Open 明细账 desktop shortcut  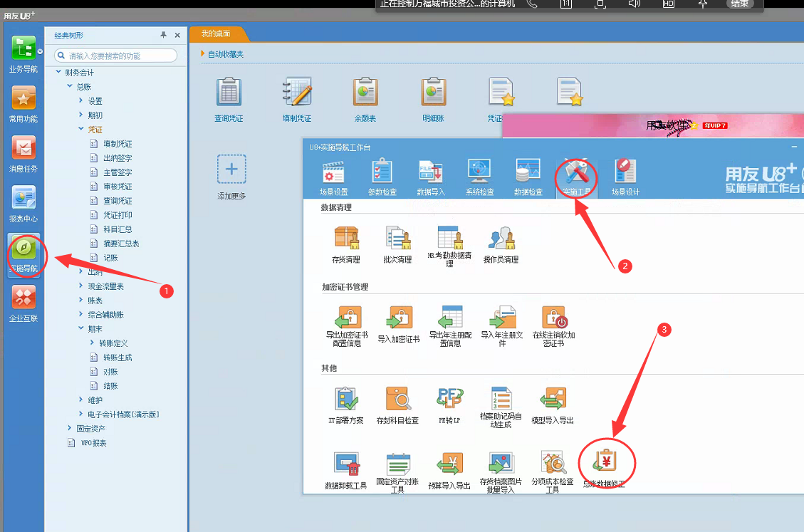coord(433,100)
